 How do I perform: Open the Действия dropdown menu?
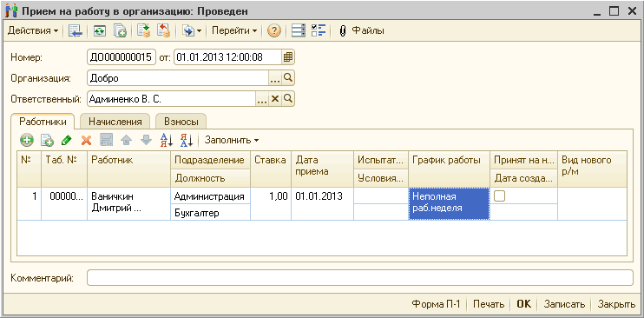[33, 31]
